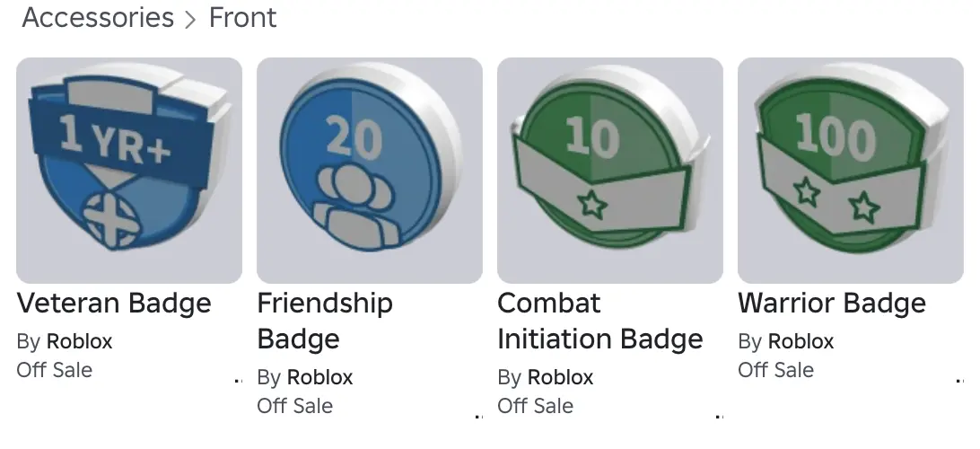Viewport: 980px width, 449px height.
Task: Select Off Sale text under Combat Initiation Badge
Action: 536,406
